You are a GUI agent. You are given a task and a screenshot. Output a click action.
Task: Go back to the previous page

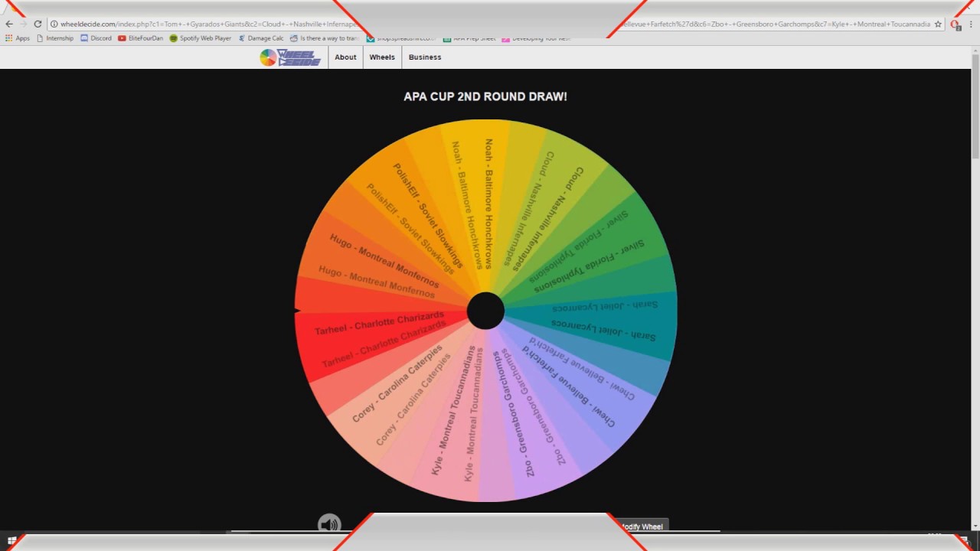pyautogui.click(x=9, y=24)
